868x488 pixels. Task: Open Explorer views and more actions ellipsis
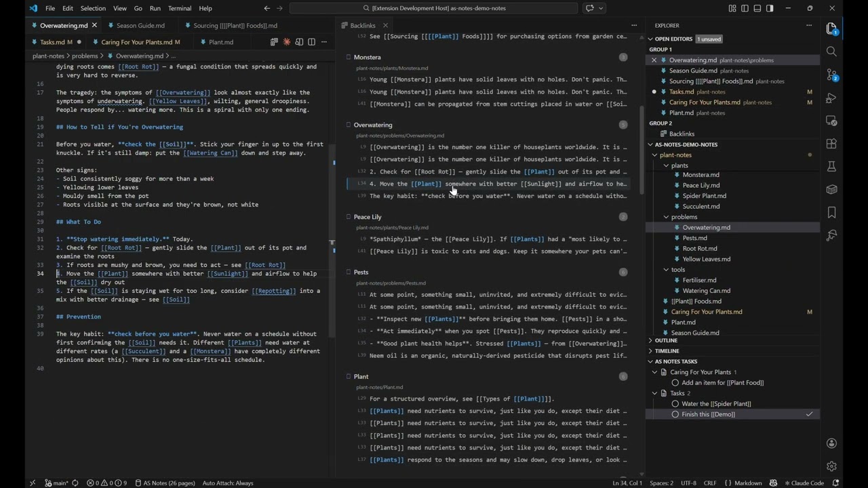tap(808, 25)
